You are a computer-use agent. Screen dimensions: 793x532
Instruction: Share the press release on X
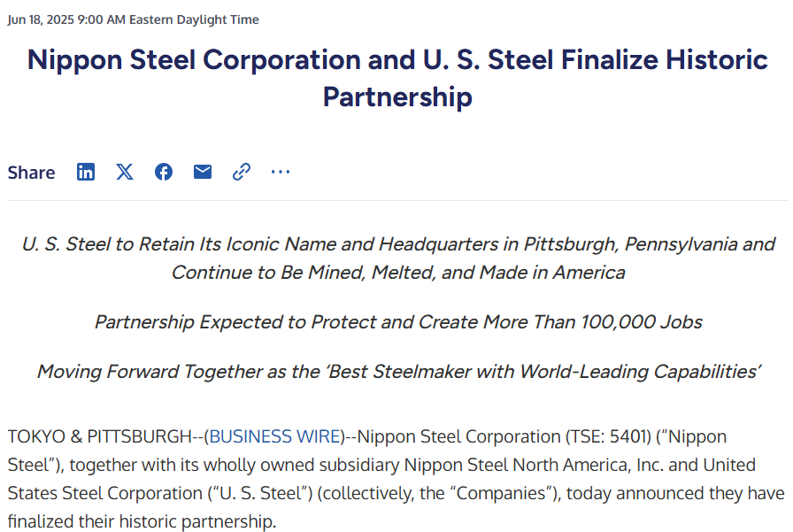coord(125,172)
